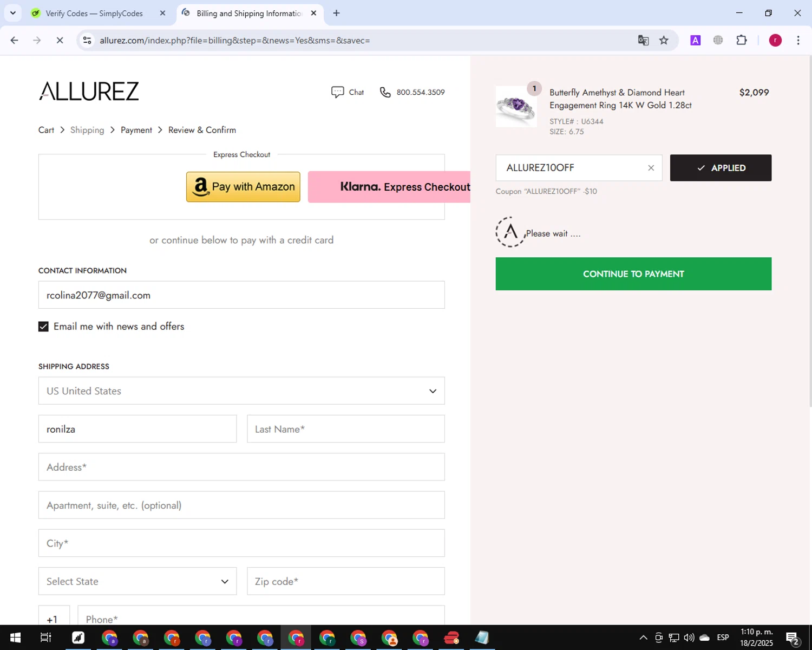
Task: Click CONTINUE TO PAYMENT
Action: tap(633, 274)
